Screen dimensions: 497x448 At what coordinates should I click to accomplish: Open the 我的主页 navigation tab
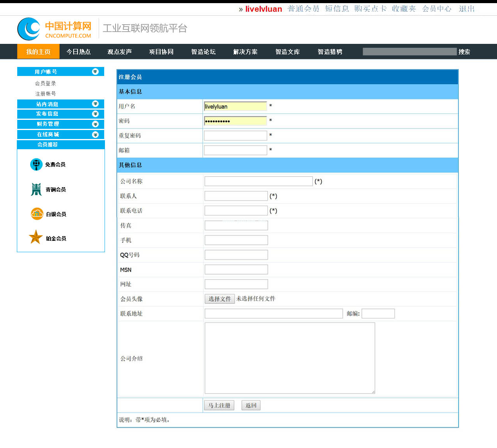38,52
